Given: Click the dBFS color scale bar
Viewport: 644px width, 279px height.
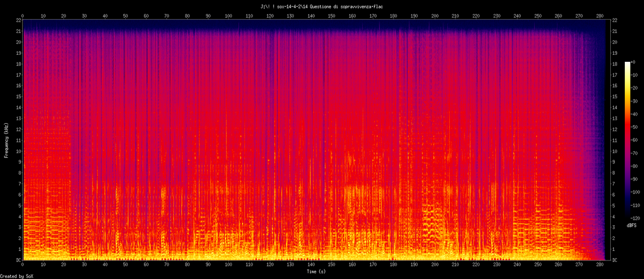Looking at the screenshot, I should click(x=627, y=140).
